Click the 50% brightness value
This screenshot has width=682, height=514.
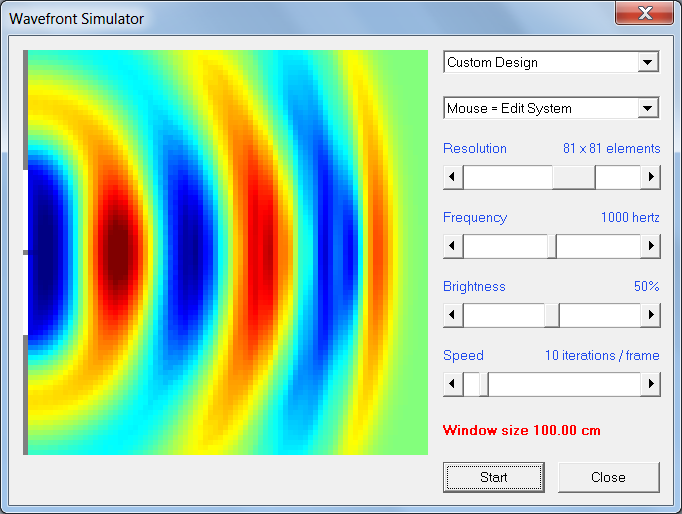pyautogui.click(x=646, y=286)
